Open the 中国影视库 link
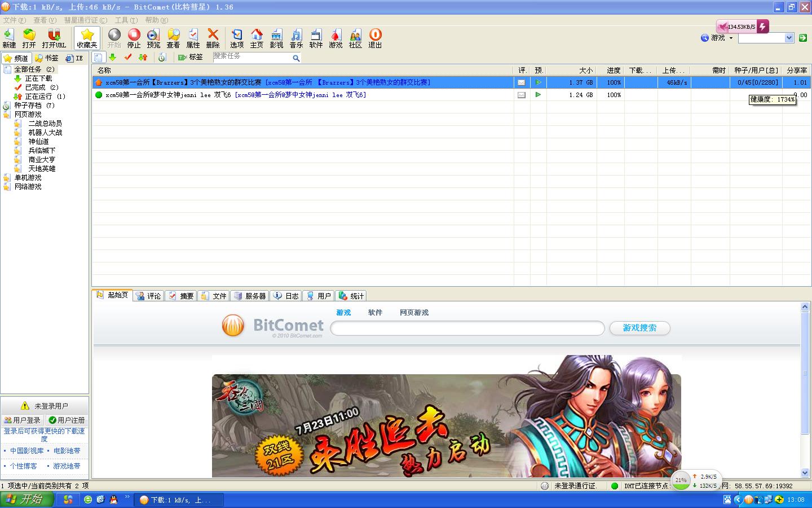The height and width of the screenshot is (508, 812). click(27, 451)
